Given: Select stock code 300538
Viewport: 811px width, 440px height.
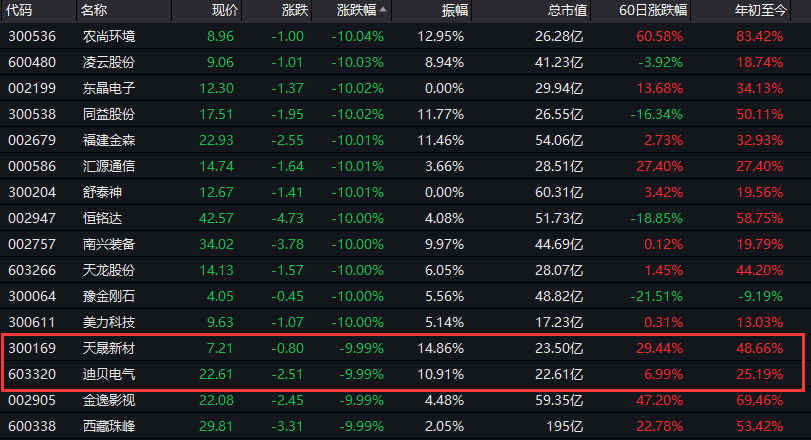Looking at the screenshot, I should pyautogui.click(x=32, y=114).
